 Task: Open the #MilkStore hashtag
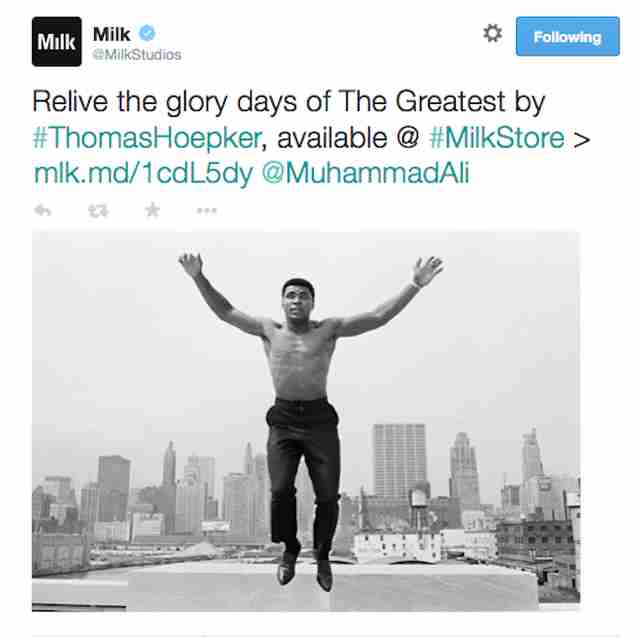pyautogui.click(x=497, y=138)
